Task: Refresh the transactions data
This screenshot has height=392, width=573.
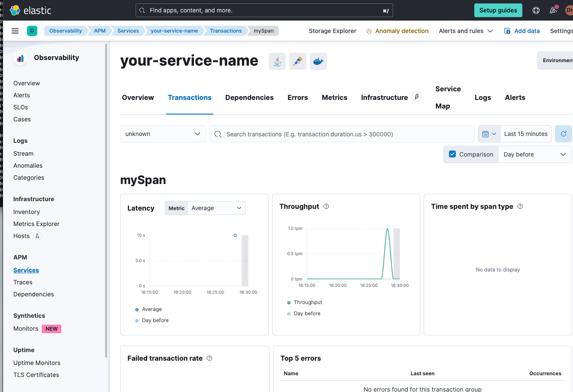Action: tap(563, 134)
